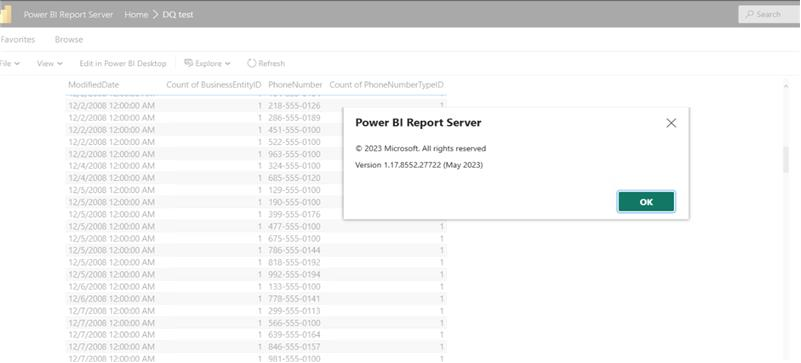This screenshot has height=363, width=801.
Task: Click the scrollbar up arrow
Action: [x=786, y=86]
